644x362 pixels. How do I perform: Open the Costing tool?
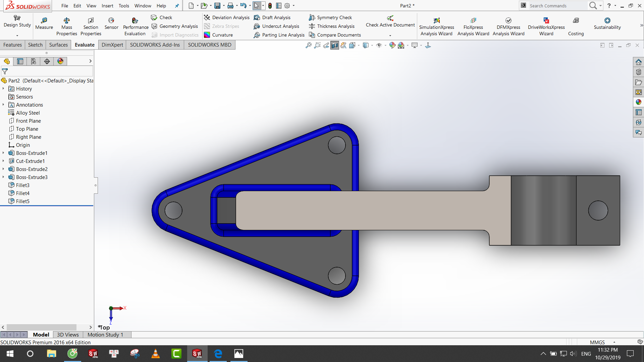(576, 26)
